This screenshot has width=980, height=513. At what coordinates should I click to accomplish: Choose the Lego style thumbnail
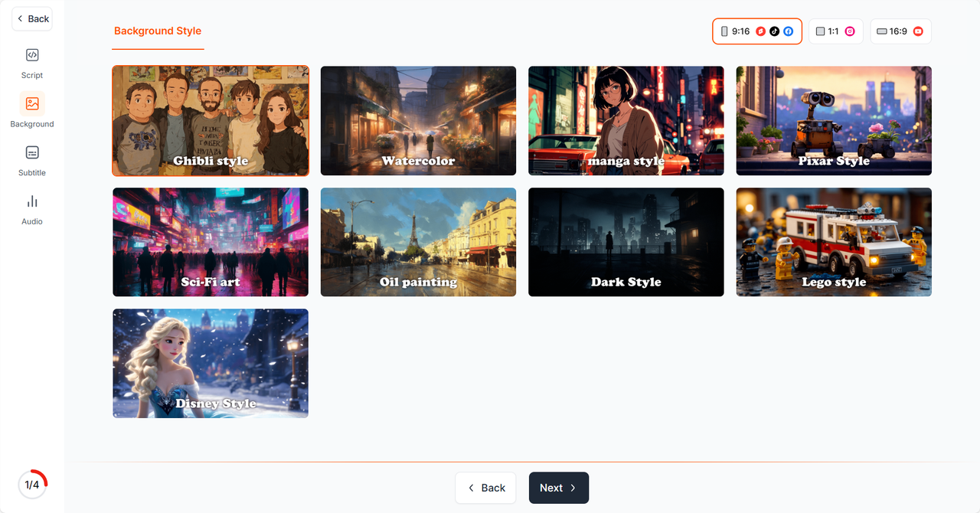pyautogui.click(x=834, y=242)
